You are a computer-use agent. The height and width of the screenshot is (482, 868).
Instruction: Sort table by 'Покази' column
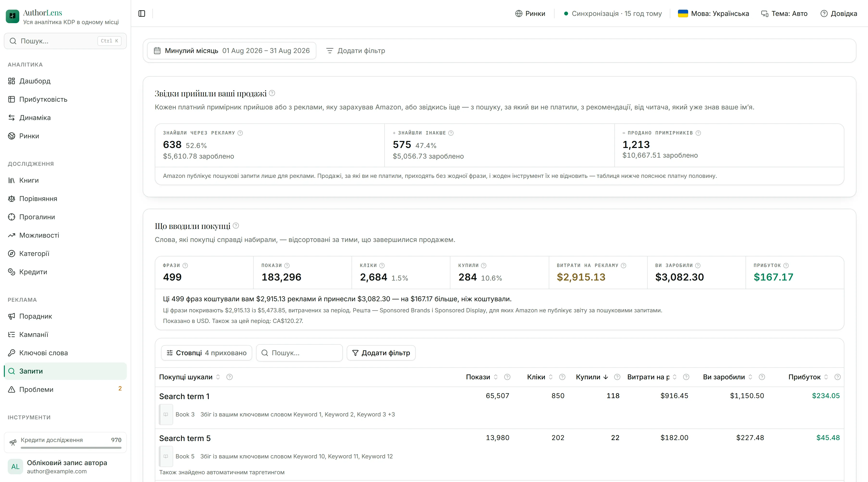coord(482,377)
